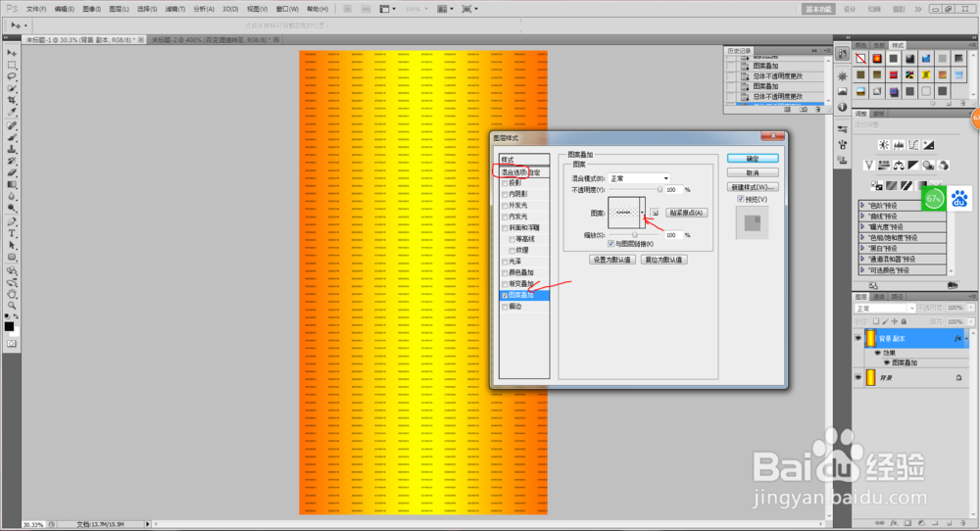This screenshot has height=531, width=980.
Task: Expand "黑白"预设 presets
Action: point(862,249)
